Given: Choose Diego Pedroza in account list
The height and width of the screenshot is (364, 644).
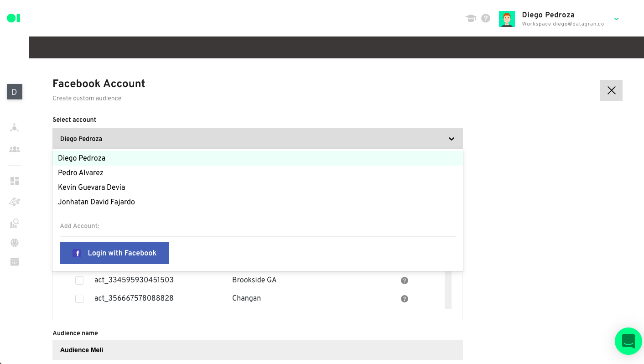Looking at the screenshot, I should (258, 158).
